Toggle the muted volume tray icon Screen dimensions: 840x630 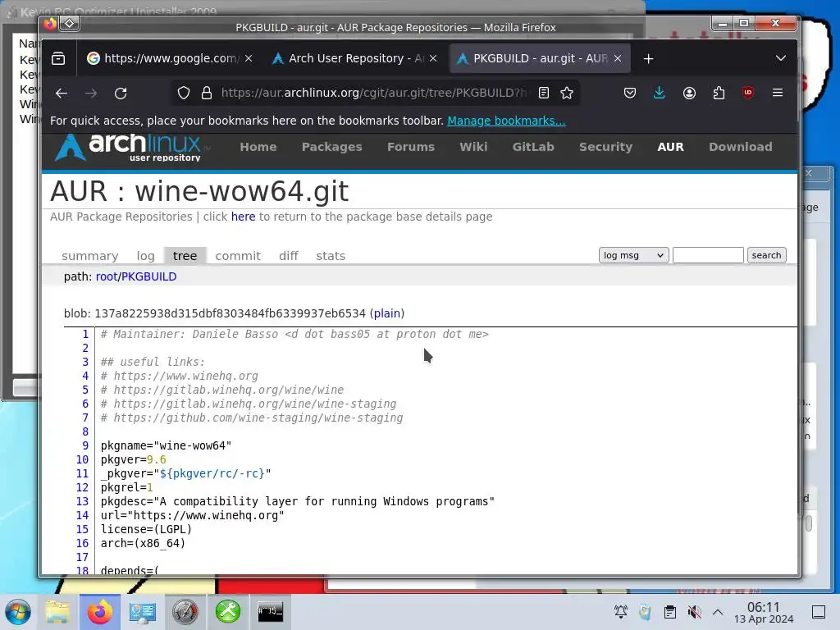694,612
